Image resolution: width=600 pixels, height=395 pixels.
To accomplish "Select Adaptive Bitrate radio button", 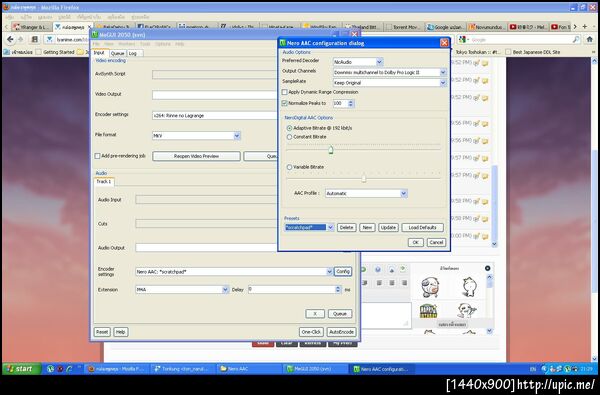I will tap(289, 128).
